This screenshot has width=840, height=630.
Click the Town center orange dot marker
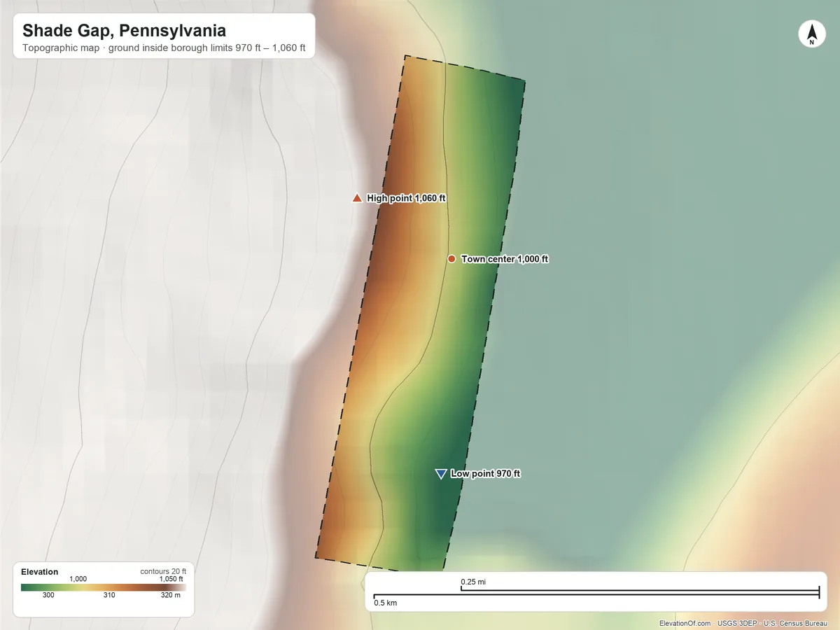451,259
